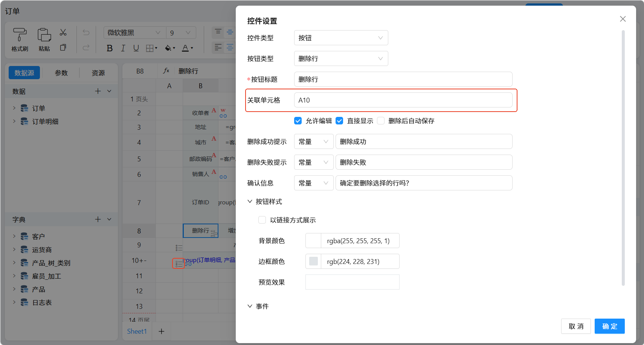Screen dimensions: 644x345
Task: Click the 控件设置 dialog vertical scrollbar
Action: pos(623,158)
